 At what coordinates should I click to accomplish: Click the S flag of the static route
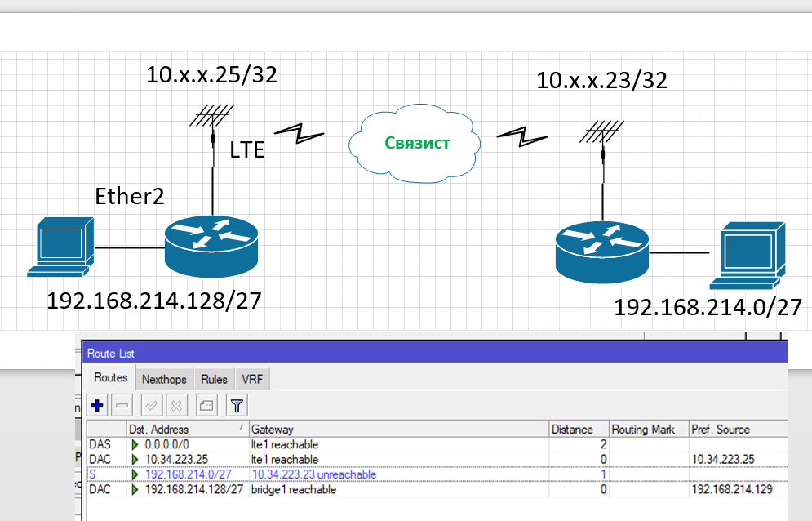coord(92,474)
